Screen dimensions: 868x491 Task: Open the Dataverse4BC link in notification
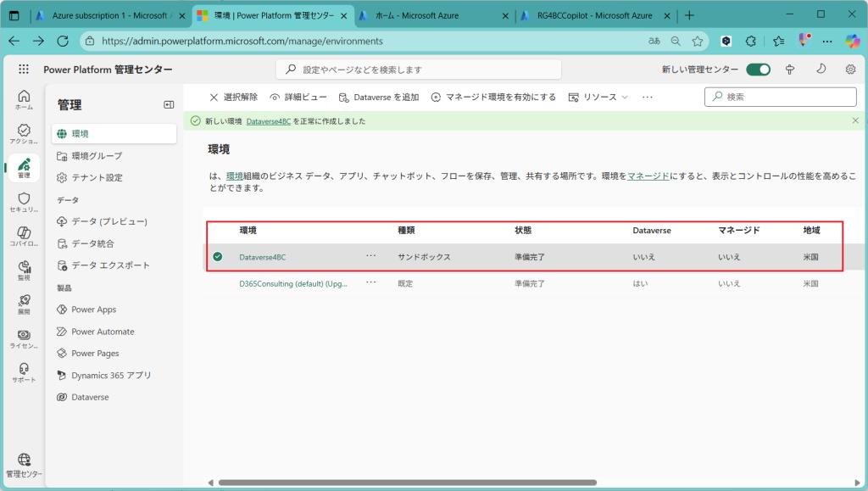coord(269,121)
